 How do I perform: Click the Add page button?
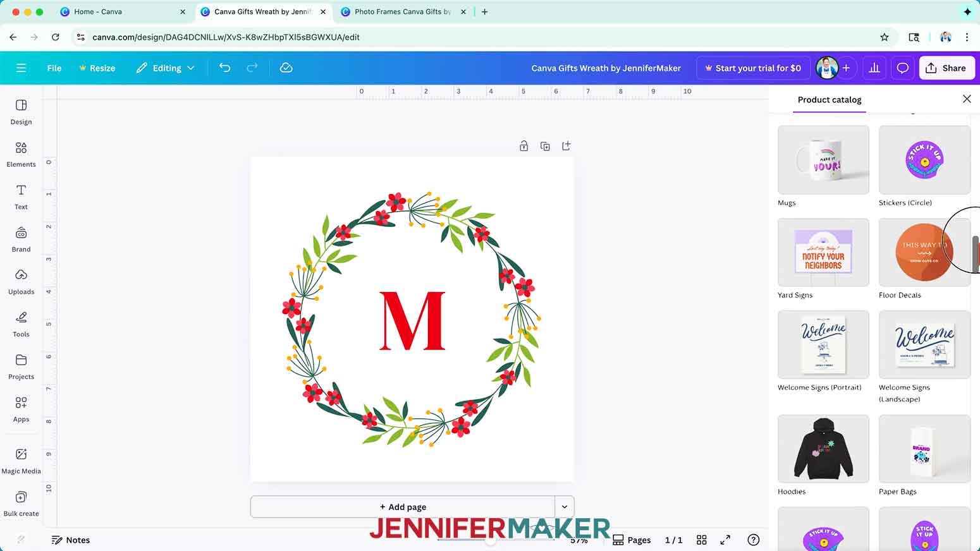point(403,507)
